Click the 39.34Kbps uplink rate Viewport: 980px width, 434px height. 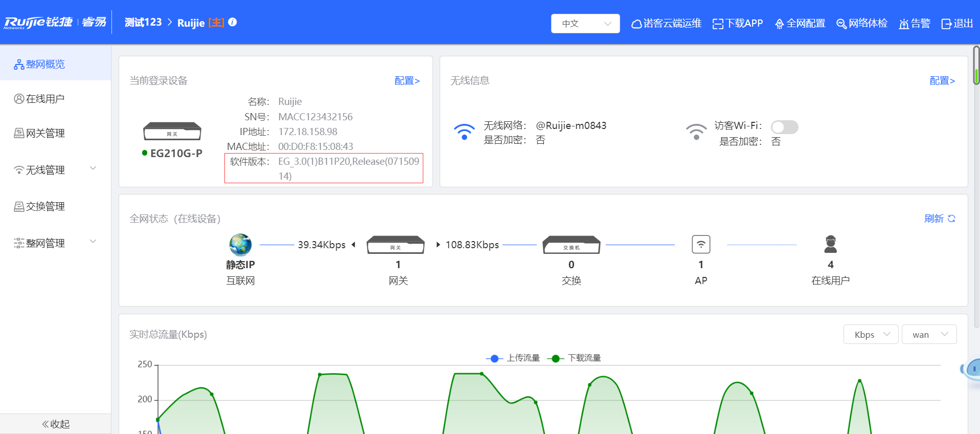tap(322, 245)
